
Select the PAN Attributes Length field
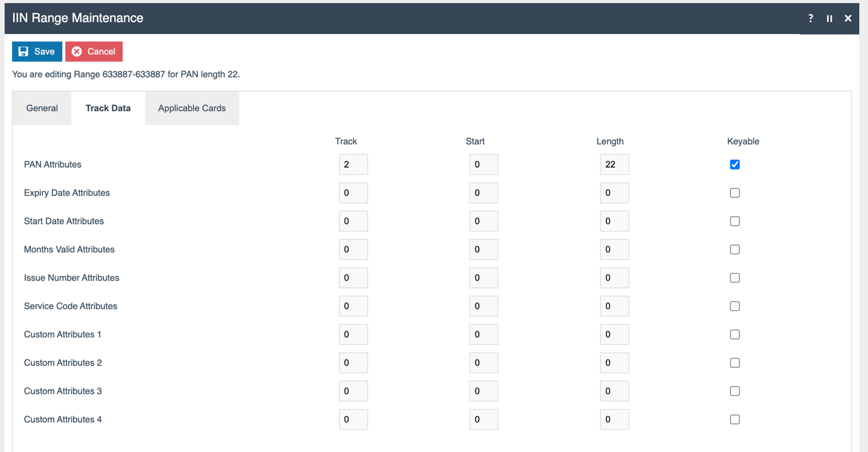point(614,164)
